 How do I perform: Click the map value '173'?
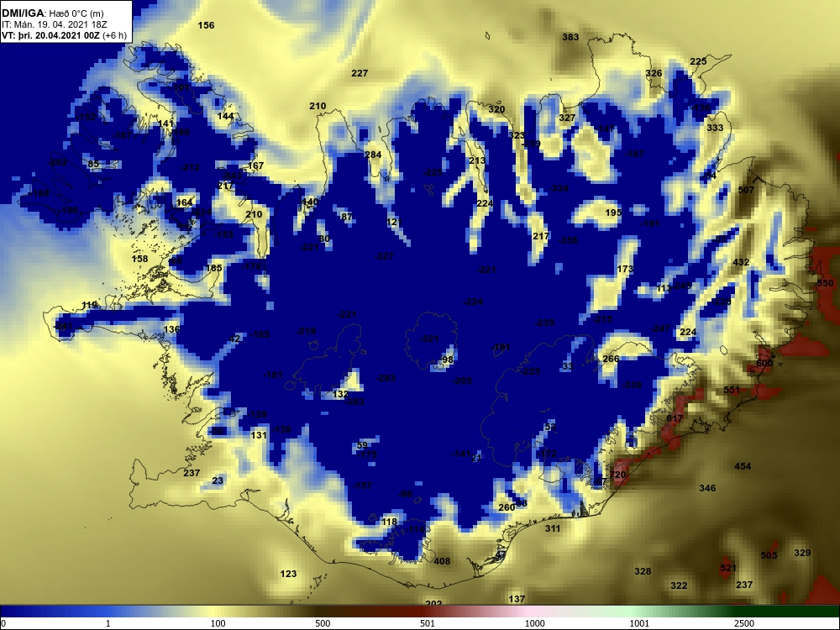(625, 269)
